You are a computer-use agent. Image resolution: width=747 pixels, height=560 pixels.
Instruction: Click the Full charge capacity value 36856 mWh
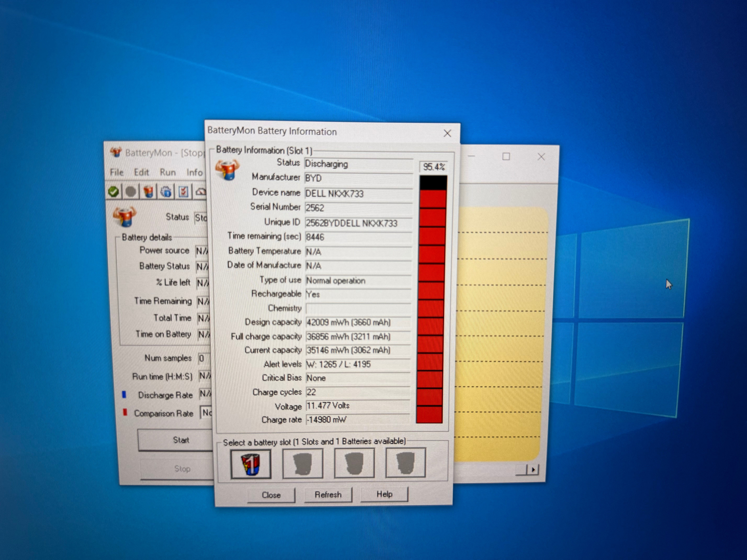coord(358,337)
